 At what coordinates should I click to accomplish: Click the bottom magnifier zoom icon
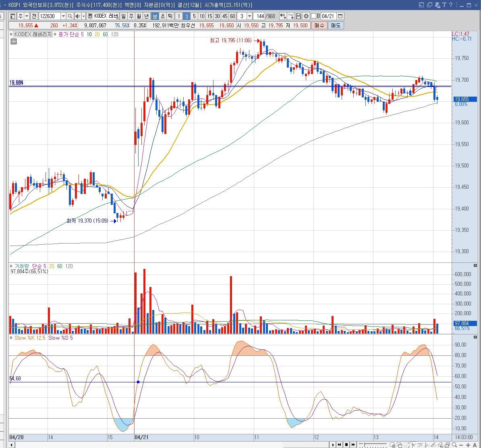pos(455,445)
